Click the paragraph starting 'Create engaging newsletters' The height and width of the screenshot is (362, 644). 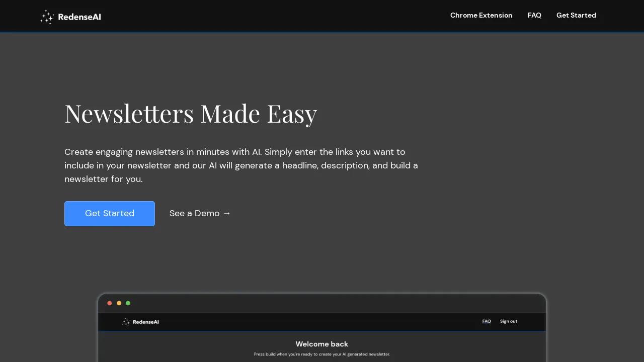click(242, 165)
